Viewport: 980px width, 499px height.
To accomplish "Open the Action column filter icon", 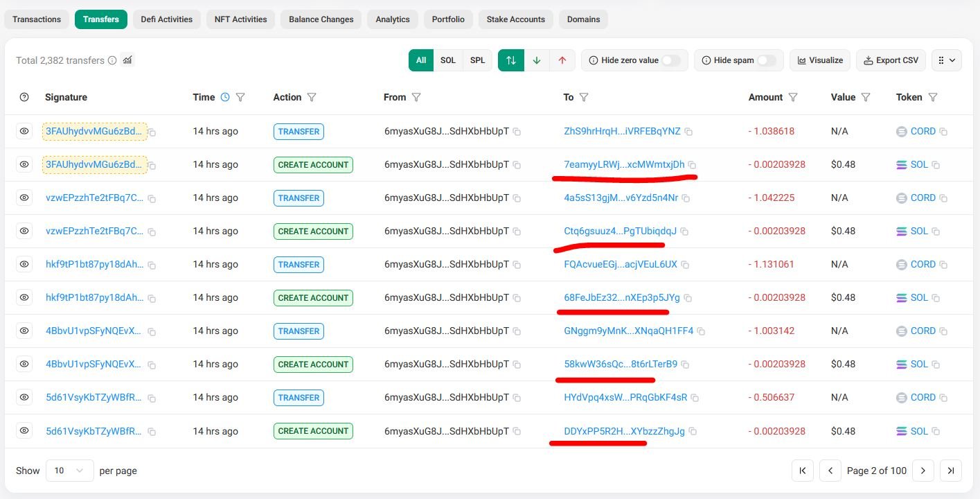I will [x=312, y=97].
